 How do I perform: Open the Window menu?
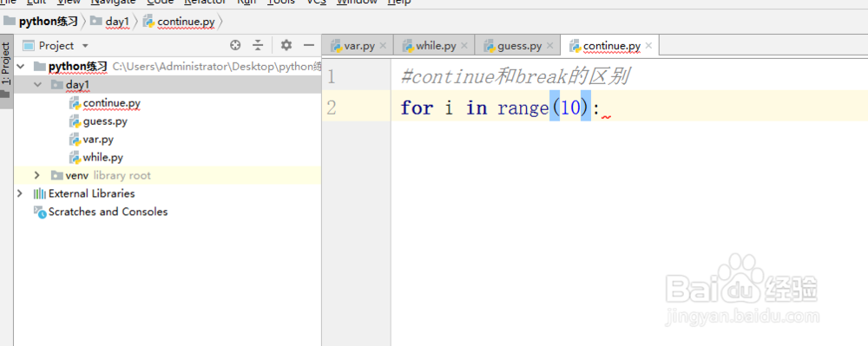click(x=357, y=3)
